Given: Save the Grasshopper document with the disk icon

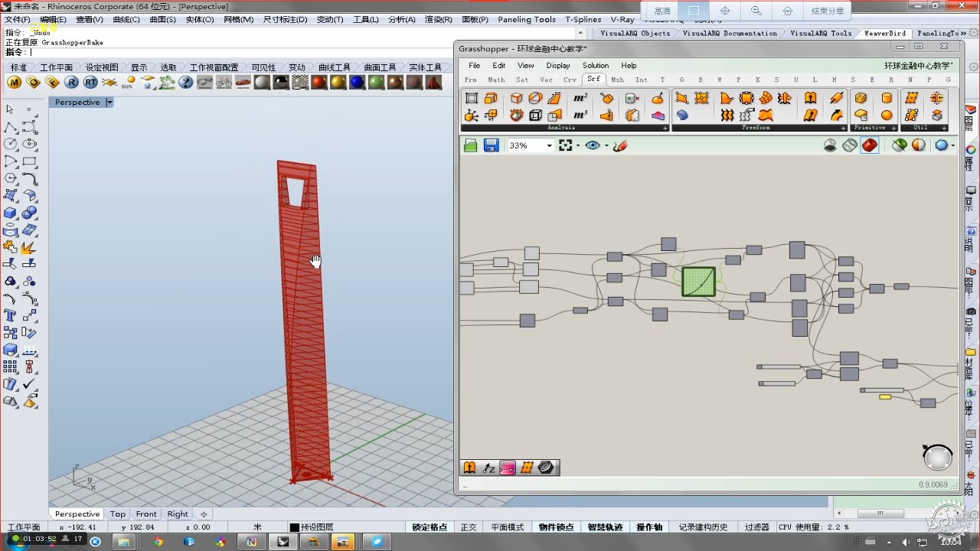Looking at the screenshot, I should click(492, 145).
